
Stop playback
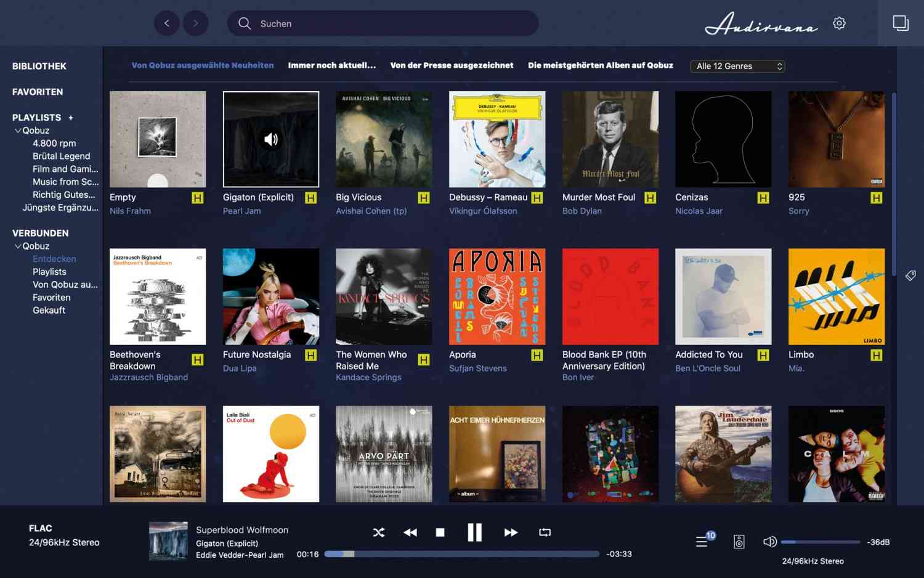point(440,532)
